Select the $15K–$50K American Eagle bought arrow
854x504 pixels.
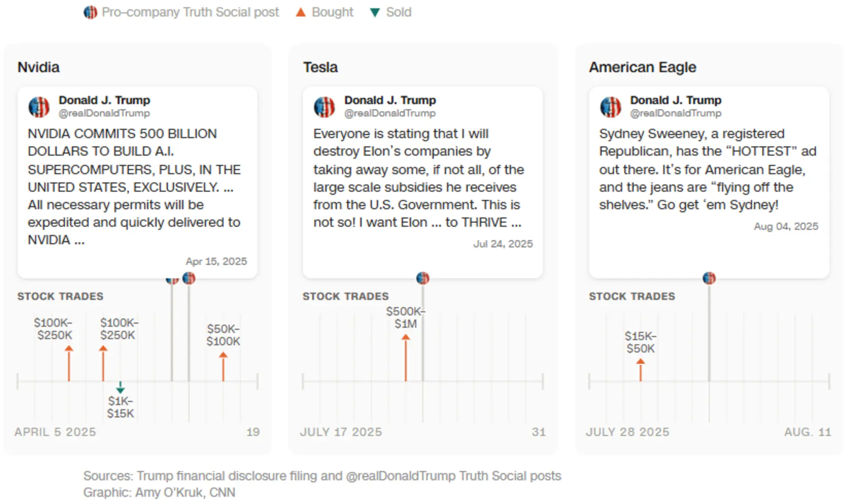click(x=640, y=370)
